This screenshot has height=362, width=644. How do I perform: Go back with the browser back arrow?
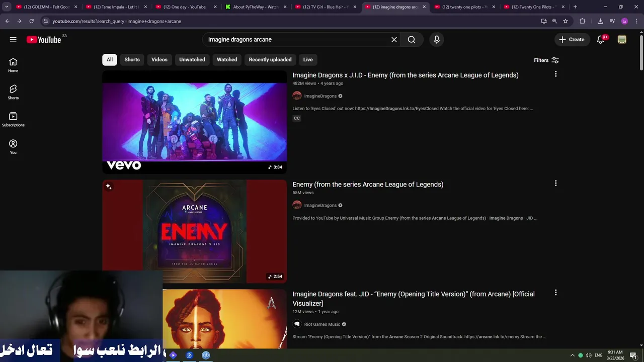(7, 21)
